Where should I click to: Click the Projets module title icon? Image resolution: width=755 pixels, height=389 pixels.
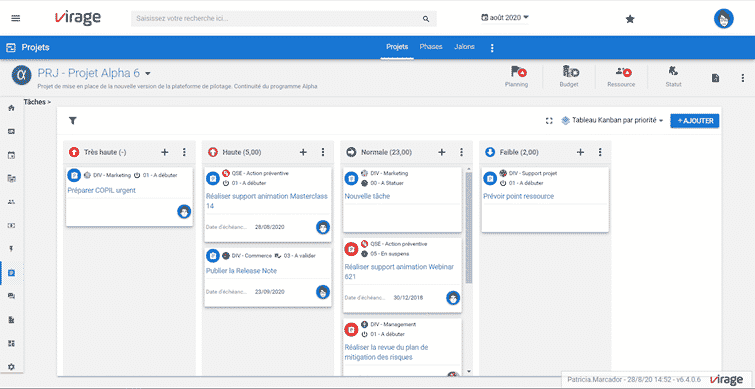[10, 48]
